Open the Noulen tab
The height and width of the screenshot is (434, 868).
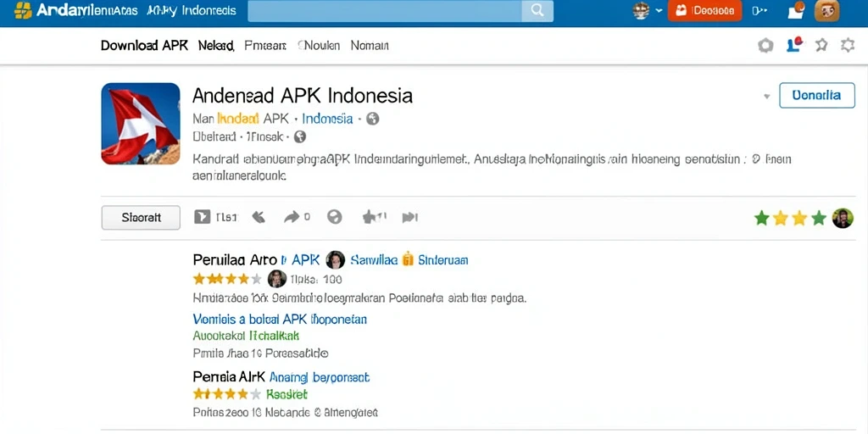pyautogui.click(x=319, y=46)
